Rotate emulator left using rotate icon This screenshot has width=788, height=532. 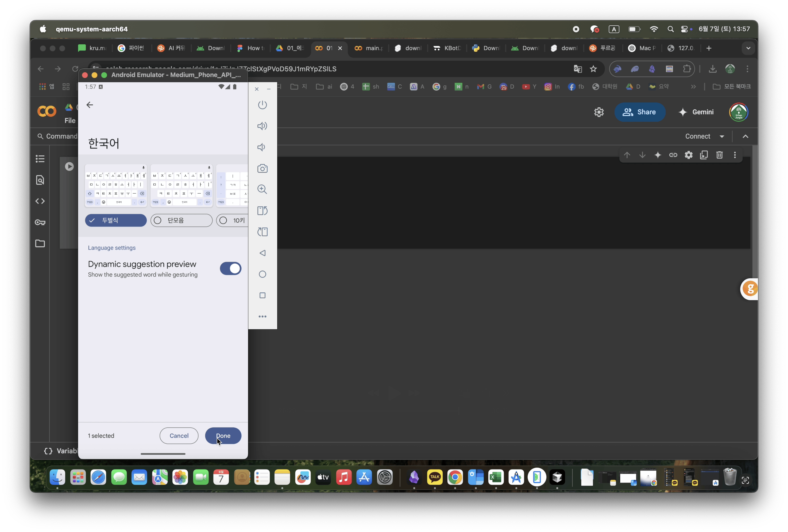pyautogui.click(x=262, y=211)
